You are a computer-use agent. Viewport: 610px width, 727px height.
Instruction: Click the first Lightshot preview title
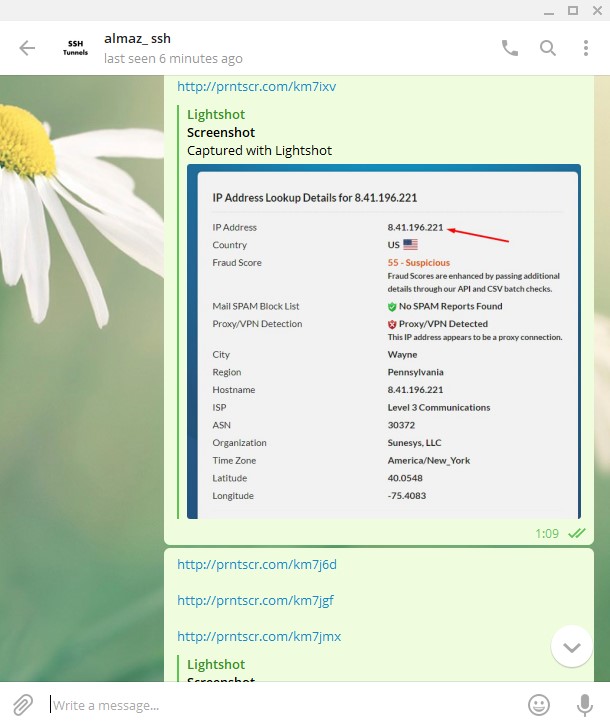pos(216,115)
